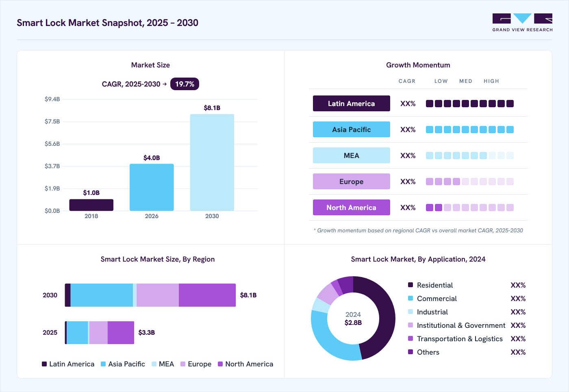The width and height of the screenshot is (569, 392).
Task: Click the Residential legend swatch
Action: [x=410, y=285]
